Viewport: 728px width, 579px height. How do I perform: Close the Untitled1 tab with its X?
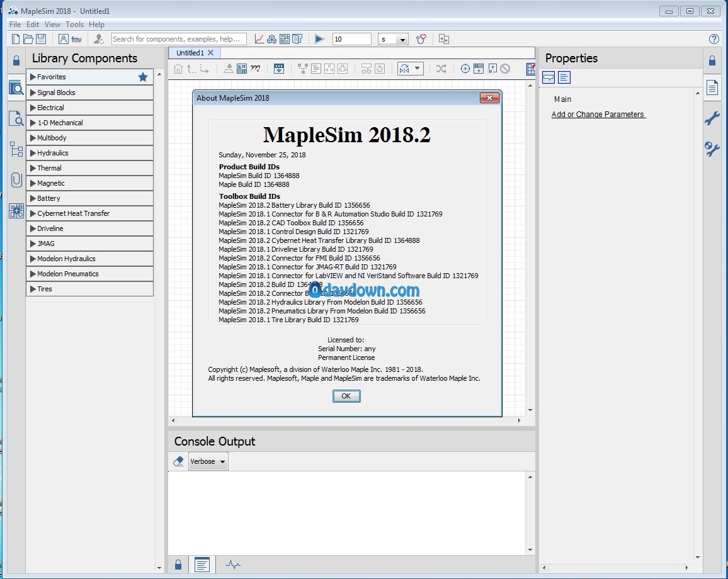click(x=211, y=53)
